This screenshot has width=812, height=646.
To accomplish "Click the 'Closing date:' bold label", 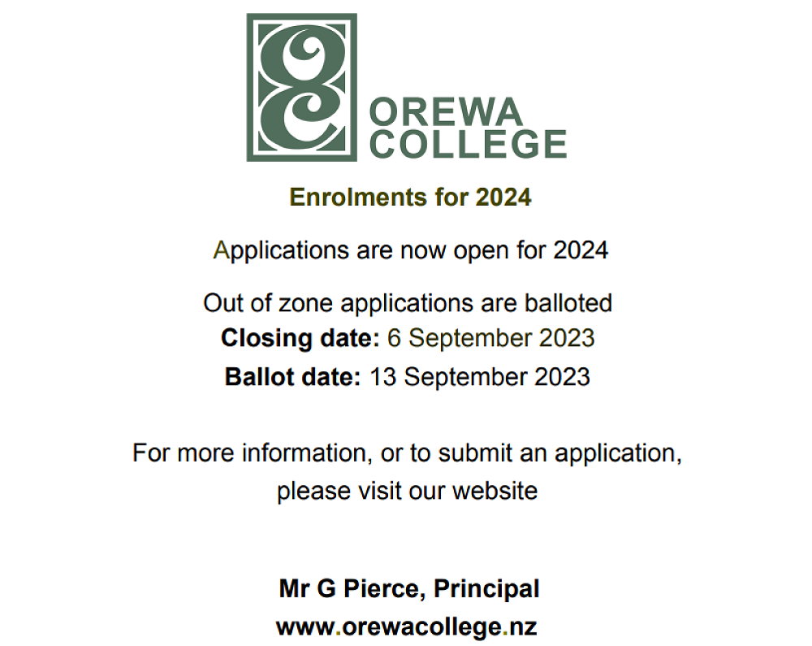I will (300, 338).
